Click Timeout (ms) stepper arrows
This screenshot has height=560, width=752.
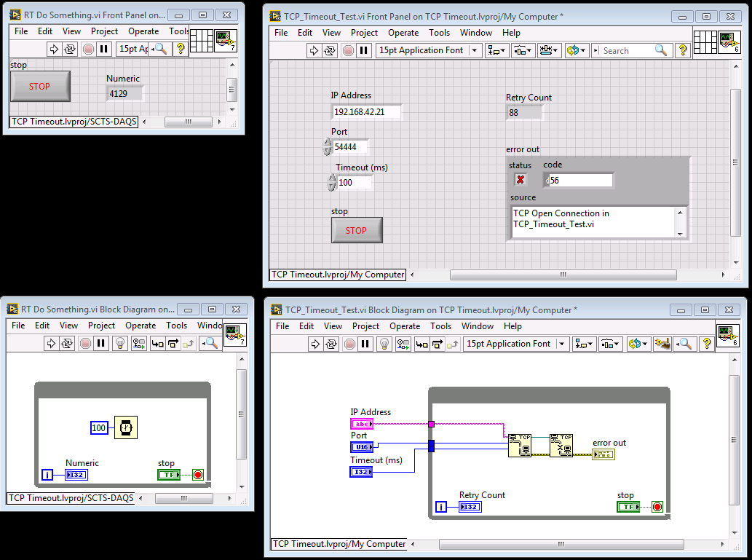click(x=332, y=183)
